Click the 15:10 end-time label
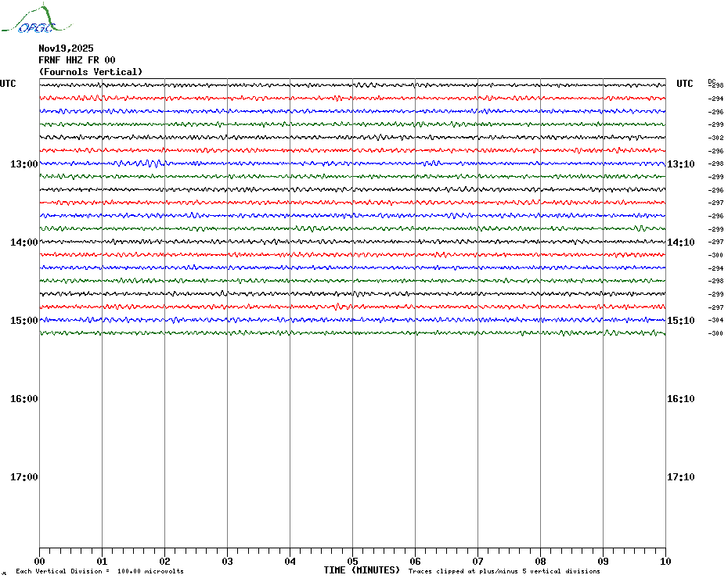The height and width of the screenshot is (582, 728). coord(681,321)
